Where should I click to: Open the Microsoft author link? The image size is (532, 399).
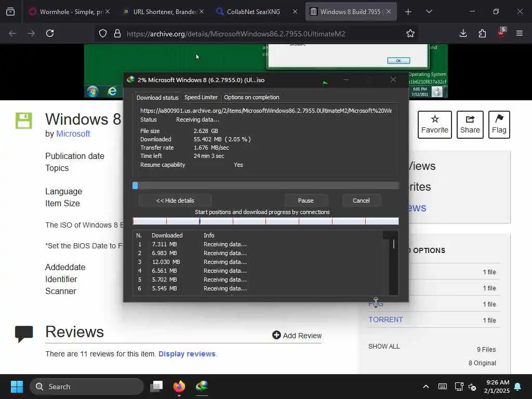(x=73, y=134)
